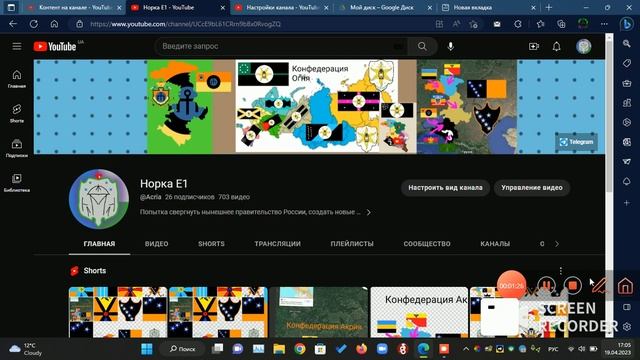The height and width of the screenshot is (360, 640).
Task: Switch to the ТРАНСЛЯЦИИ tab
Action: click(278, 244)
